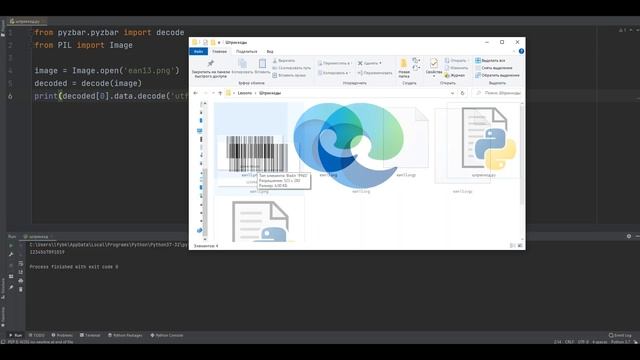Click the Explorer search field
Viewport: 640px width, 360px height.
point(498,93)
